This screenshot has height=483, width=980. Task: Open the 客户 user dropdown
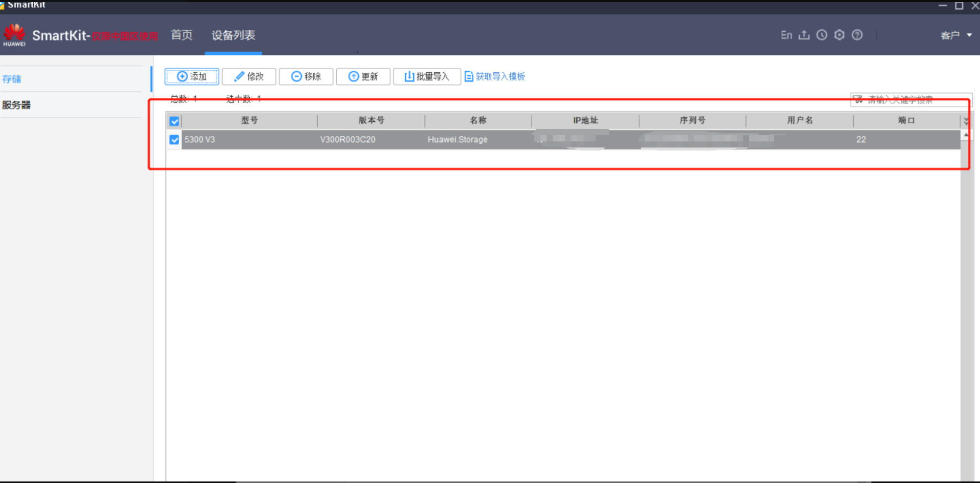pos(956,35)
